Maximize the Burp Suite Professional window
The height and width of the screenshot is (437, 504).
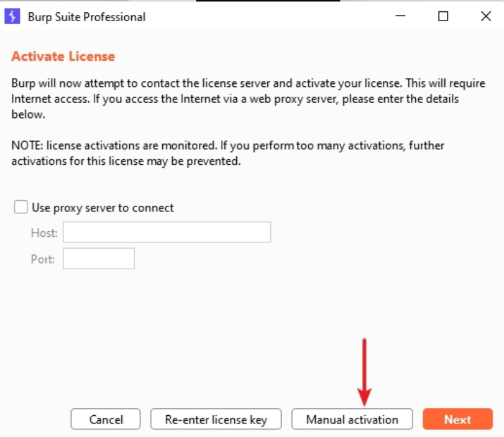[443, 17]
